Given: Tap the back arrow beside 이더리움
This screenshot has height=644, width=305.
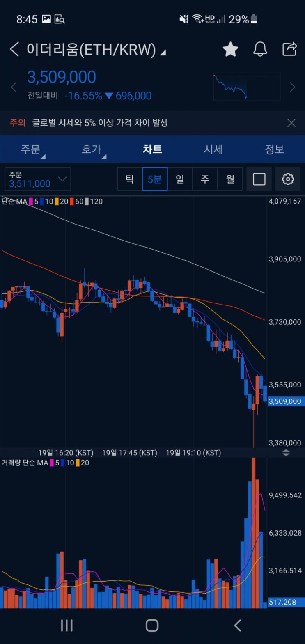Looking at the screenshot, I should [14, 50].
